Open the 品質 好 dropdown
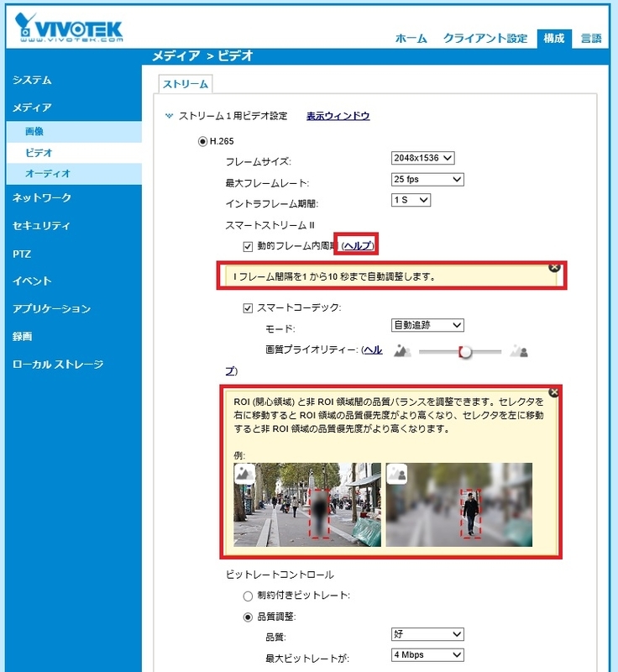 (427, 634)
